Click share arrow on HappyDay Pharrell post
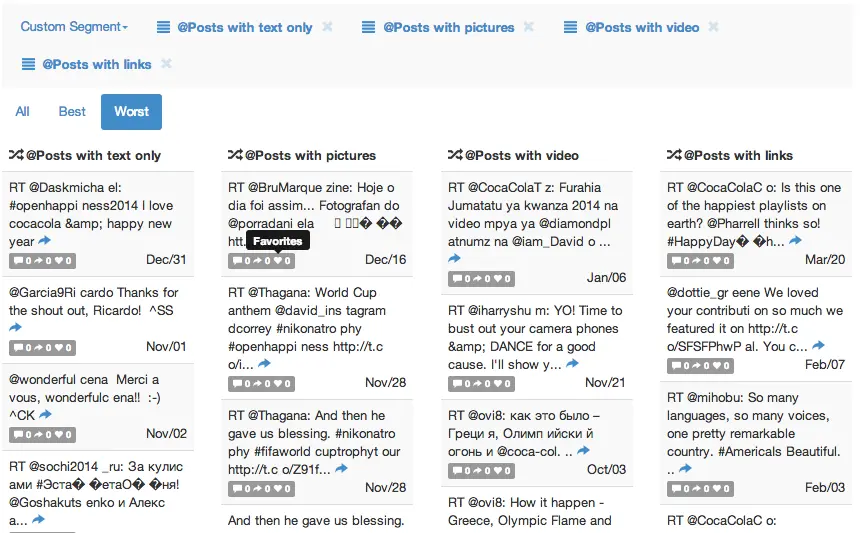The image size is (860, 533). point(795,240)
